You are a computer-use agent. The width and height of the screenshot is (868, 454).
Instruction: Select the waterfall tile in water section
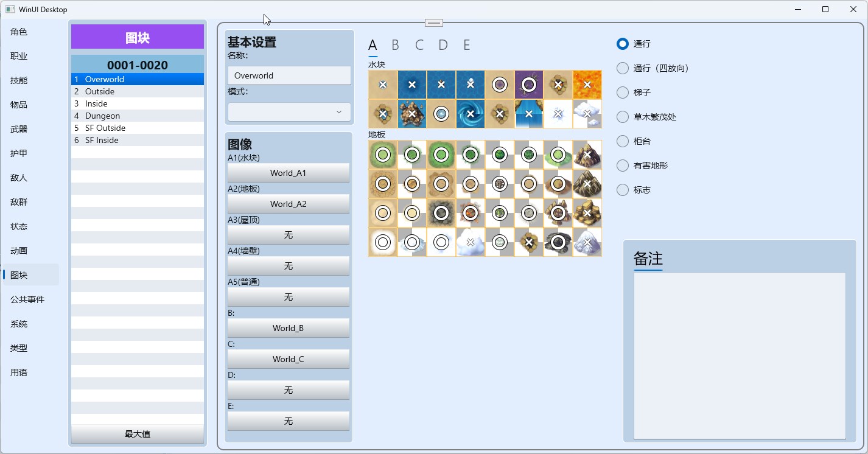coord(529,114)
